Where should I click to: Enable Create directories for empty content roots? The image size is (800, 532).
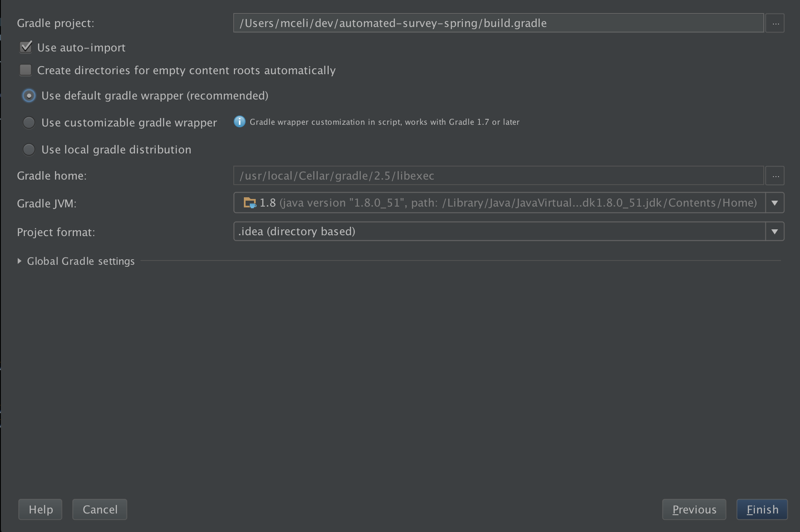tap(26, 70)
